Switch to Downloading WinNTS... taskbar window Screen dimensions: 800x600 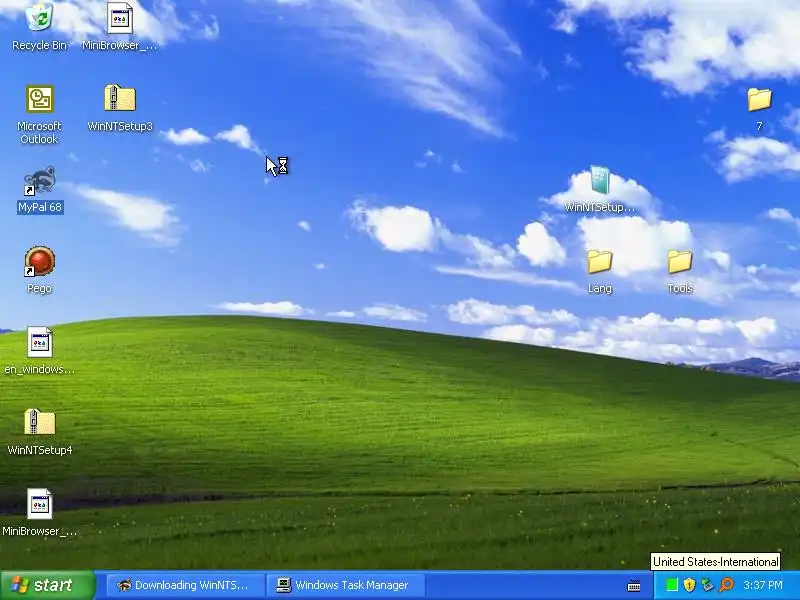point(184,585)
